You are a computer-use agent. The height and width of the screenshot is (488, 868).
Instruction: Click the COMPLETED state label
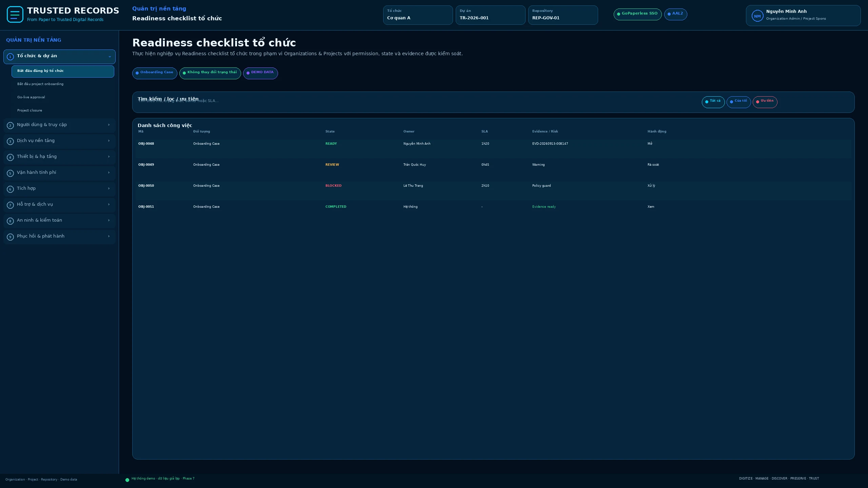pos(336,207)
